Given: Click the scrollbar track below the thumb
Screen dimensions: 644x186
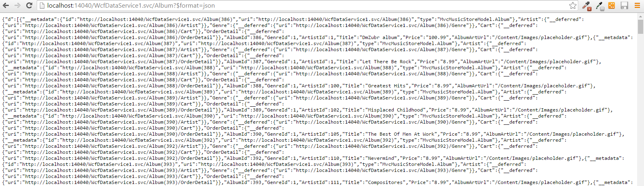Looking at the screenshot, I should [x=640, y=109].
